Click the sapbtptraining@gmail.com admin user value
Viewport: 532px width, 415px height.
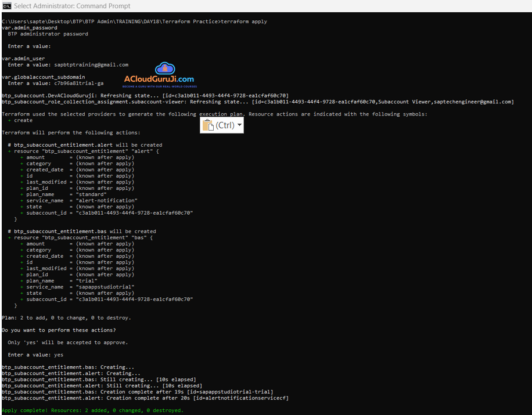pos(91,65)
